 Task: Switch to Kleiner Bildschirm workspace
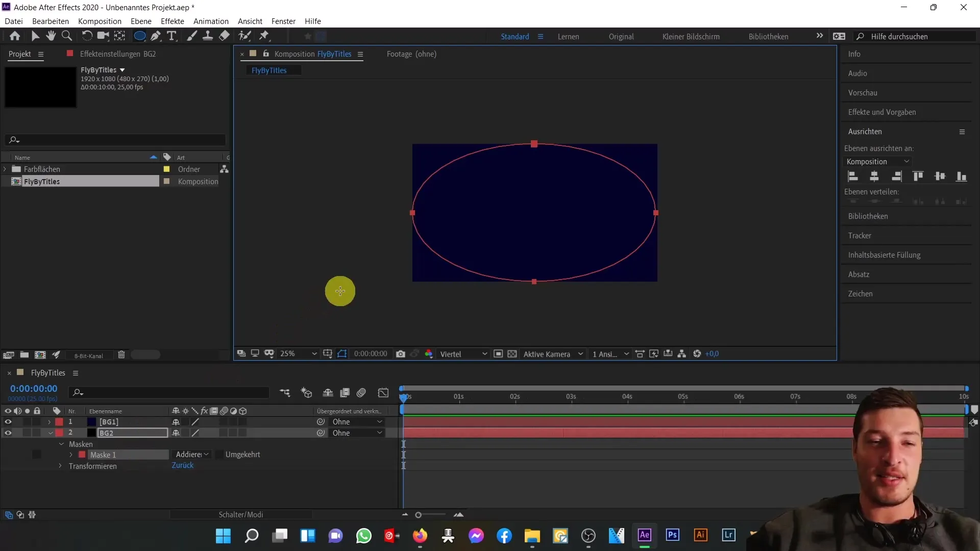point(691,36)
